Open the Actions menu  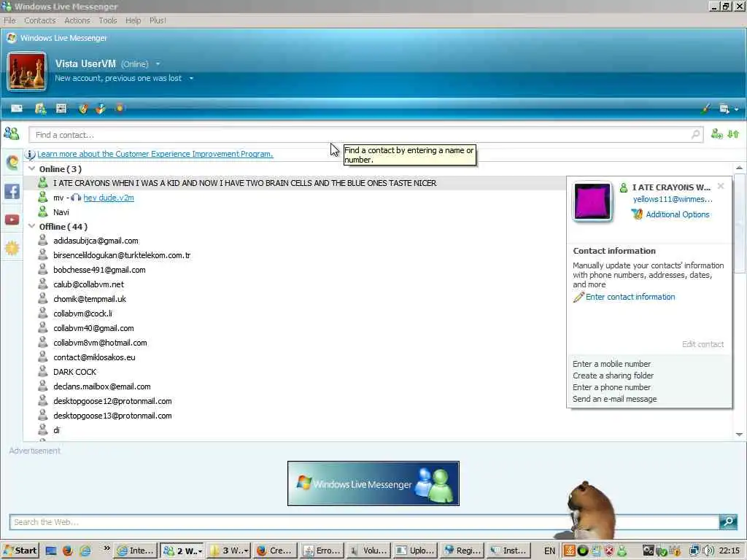(x=77, y=20)
